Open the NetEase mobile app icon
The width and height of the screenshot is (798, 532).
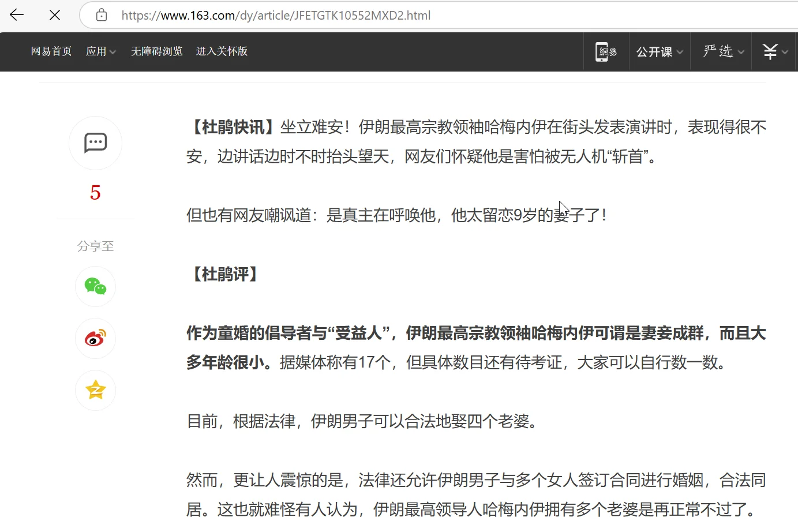(606, 52)
